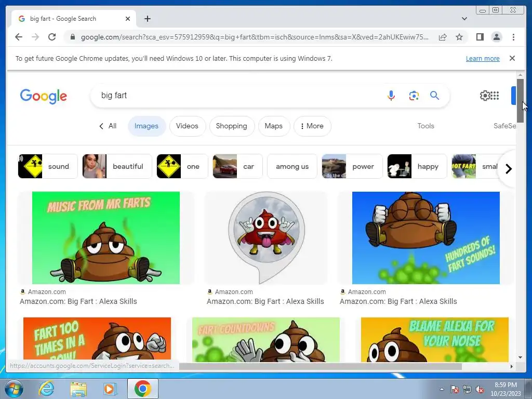Bookmark this tab with the star icon
Screen dimensions: 532x399
459,37
